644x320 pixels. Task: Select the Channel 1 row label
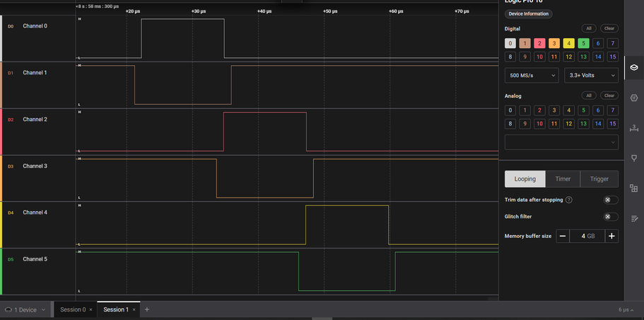click(x=35, y=73)
